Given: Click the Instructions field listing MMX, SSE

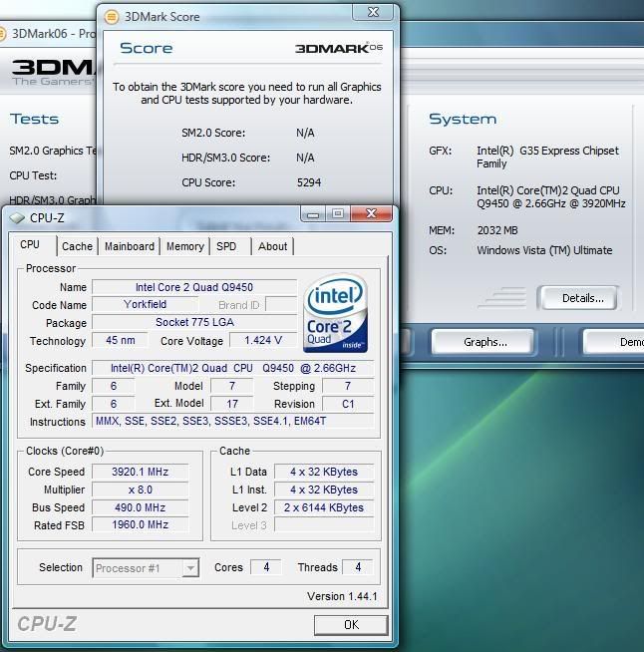Looking at the screenshot, I should [233, 421].
